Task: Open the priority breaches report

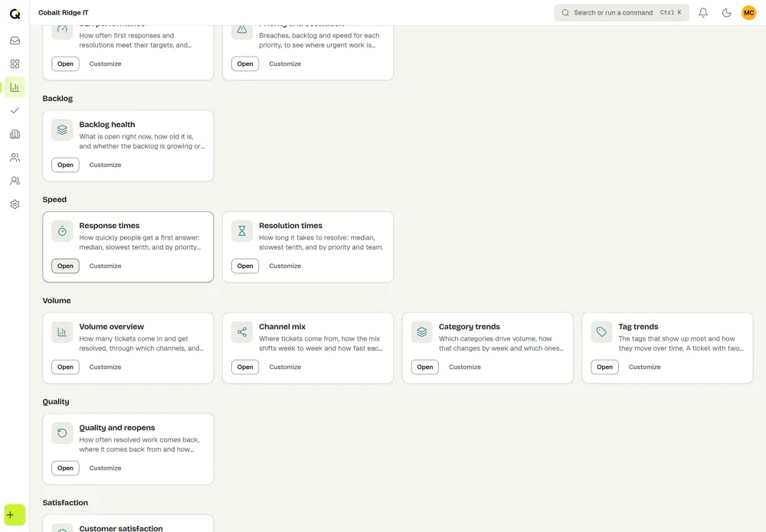Action: click(245, 64)
